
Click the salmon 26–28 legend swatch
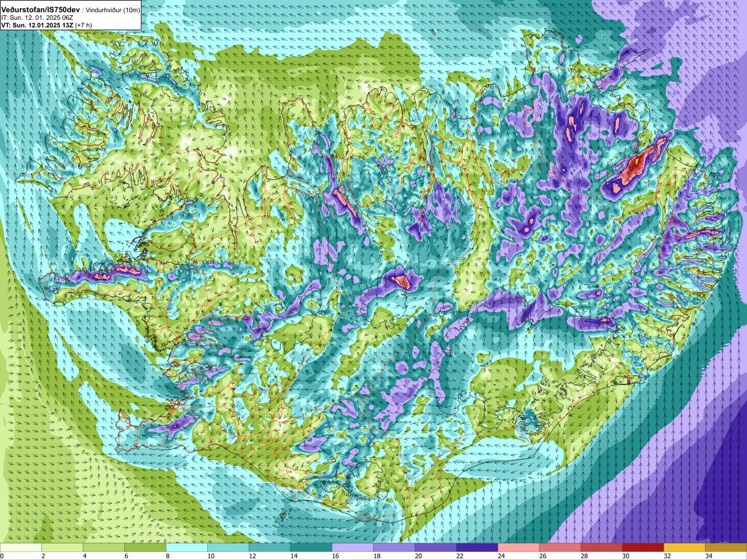[x=560, y=548]
